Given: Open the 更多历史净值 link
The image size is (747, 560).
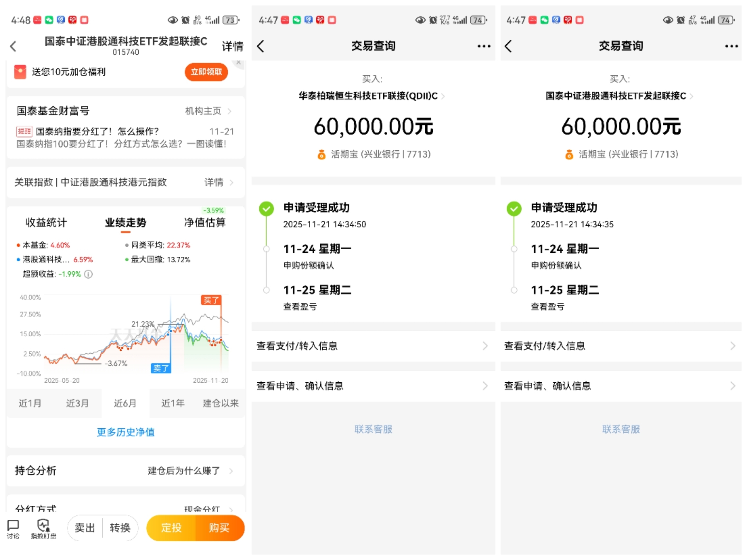Looking at the screenshot, I should (x=126, y=432).
